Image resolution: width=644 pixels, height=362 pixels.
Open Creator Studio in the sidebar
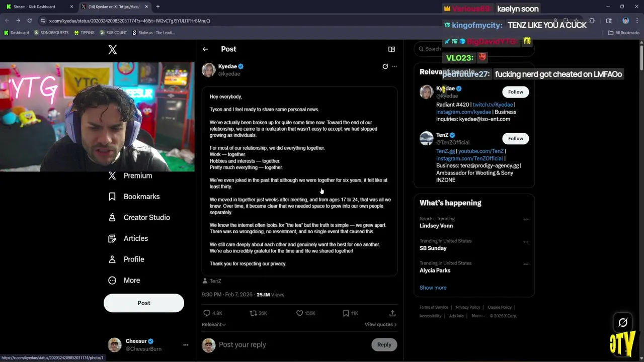coord(139,218)
